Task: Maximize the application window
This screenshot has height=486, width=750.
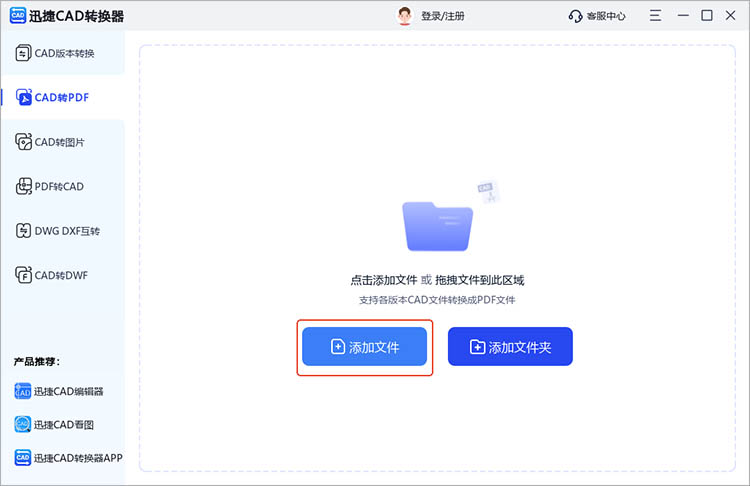Action: point(706,16)
